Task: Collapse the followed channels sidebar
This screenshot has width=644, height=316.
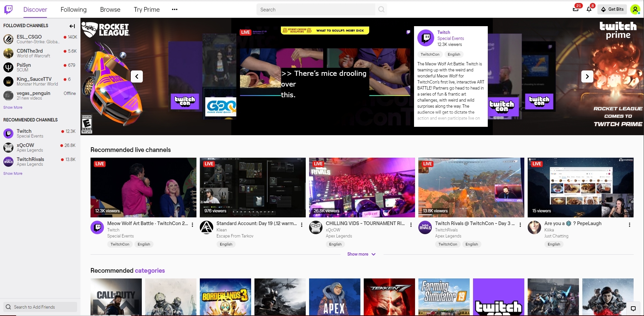Action: pyautogui.click(x=72, y=26)
